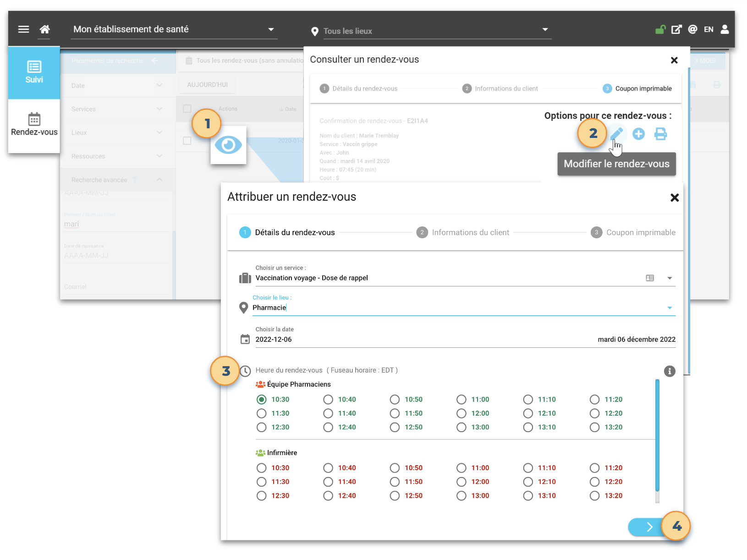Screen dimensions: 747x560
Task: Click the Date de naissance input field
Action: (x=116, y=255)
